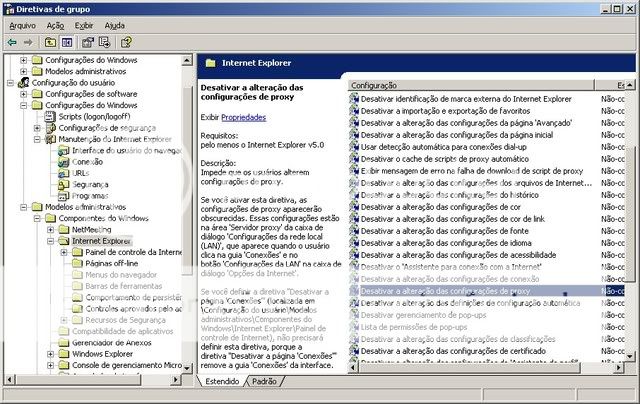Screen dimensions: 640x404
Task: Switch to the Estendido tab
Action: pyautogui.click(x=222, y=381)
